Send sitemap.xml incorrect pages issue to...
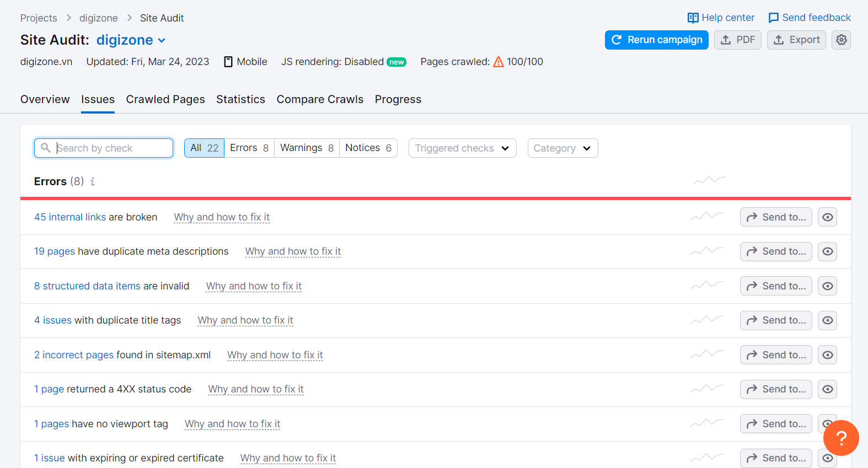 pos(776,355)
